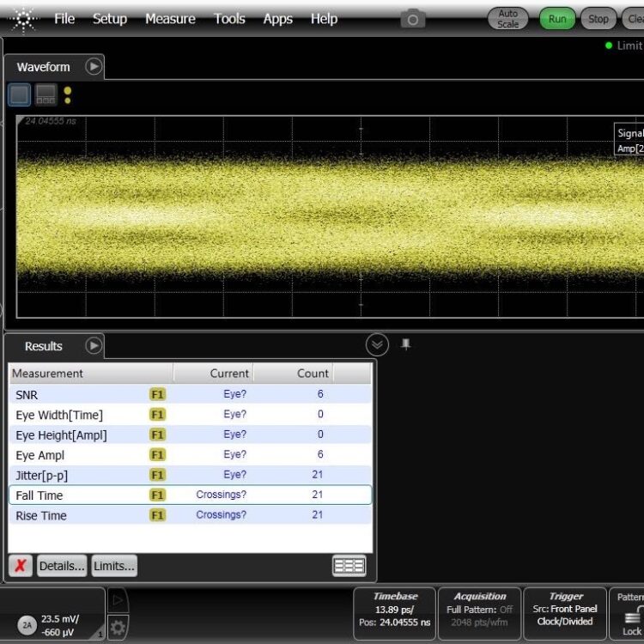The height and width of the screenshot is (644, 644).
Task: Expand the Waveform tab arrow menu
Action: 94,66
